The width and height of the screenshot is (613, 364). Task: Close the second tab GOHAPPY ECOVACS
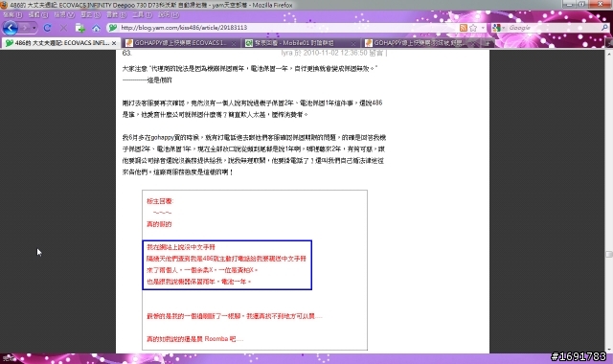tap(234, 43)
